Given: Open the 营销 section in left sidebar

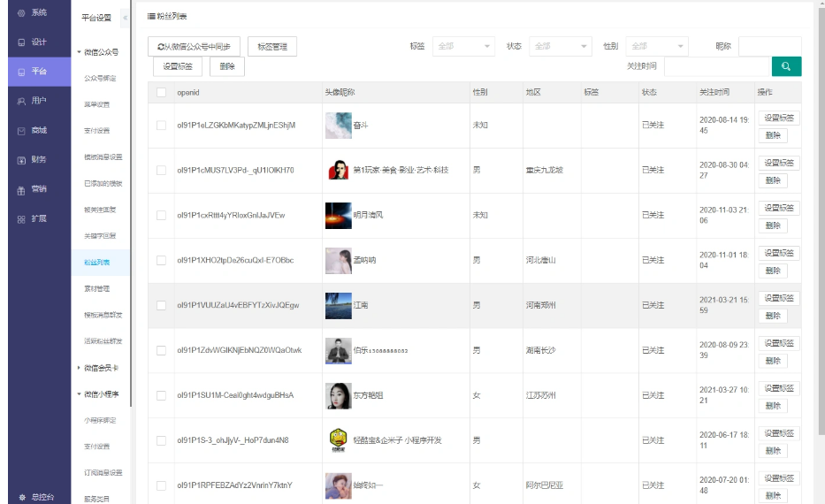Looking at the screenshot, I should tap(33, 188).
